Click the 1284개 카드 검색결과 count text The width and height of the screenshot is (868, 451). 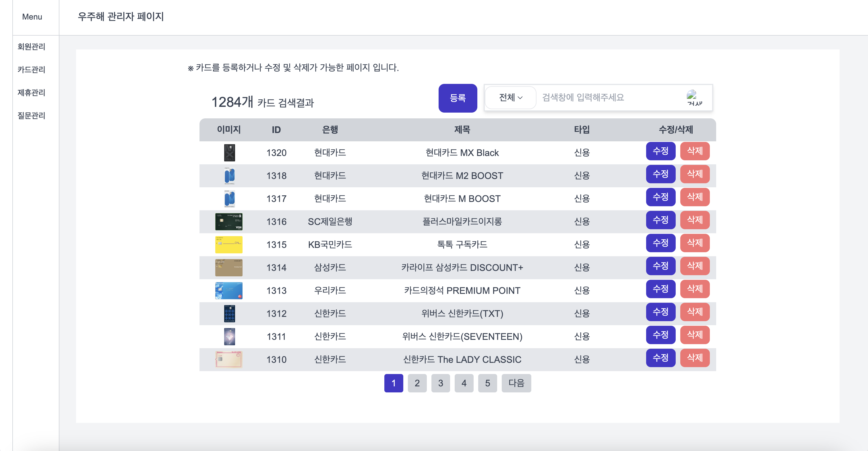tap(262, 102)
